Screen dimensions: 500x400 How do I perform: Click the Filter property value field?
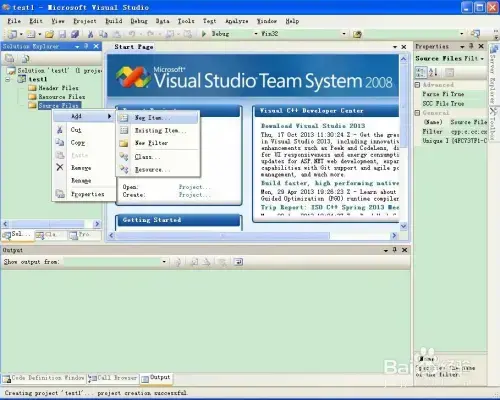coord(468,132)
